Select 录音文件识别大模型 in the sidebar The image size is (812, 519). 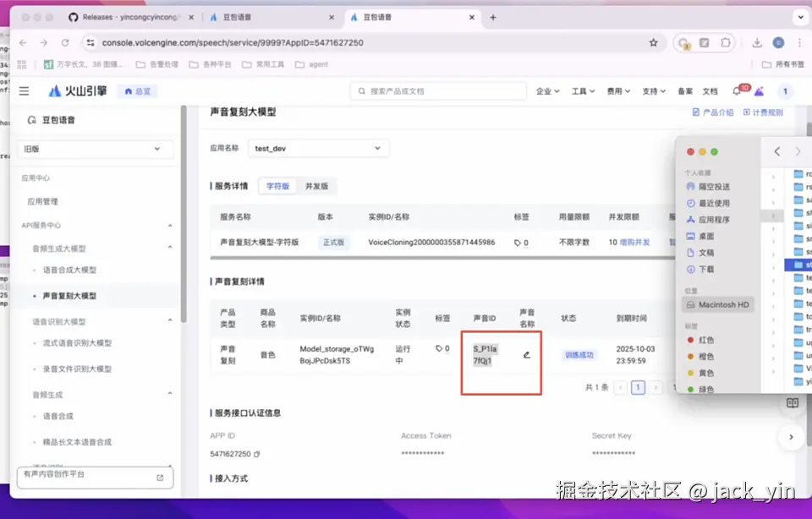(x=77, y=369)
